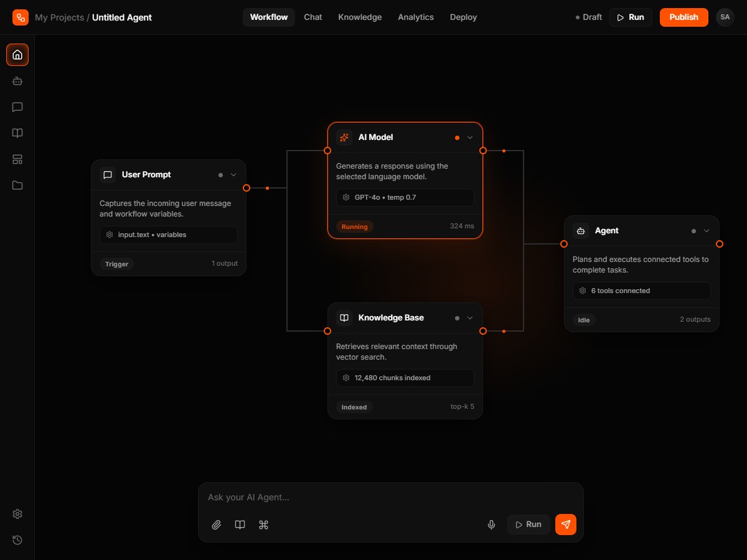747x560 pixels.
Task: Click the GPT-4o temp 0.7 field
Action: (x=405, y=197)
